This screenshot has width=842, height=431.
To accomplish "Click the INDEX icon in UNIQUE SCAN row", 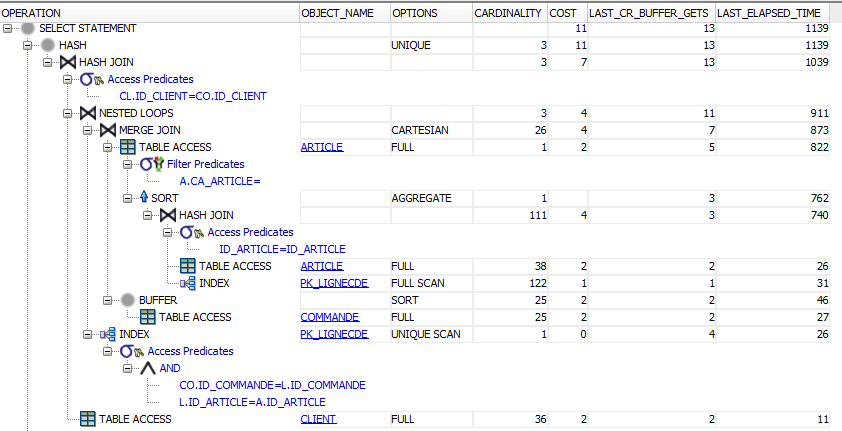I will pyautogui.click(x=107, y=334).
